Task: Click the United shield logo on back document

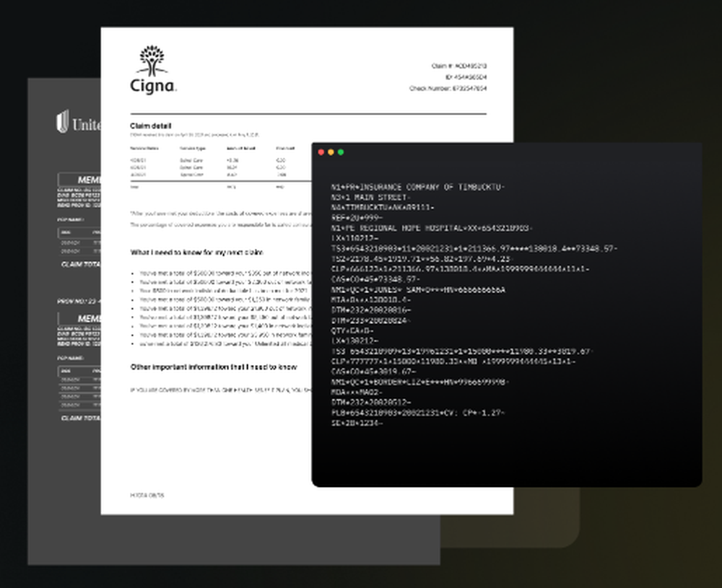Action: 63,121
